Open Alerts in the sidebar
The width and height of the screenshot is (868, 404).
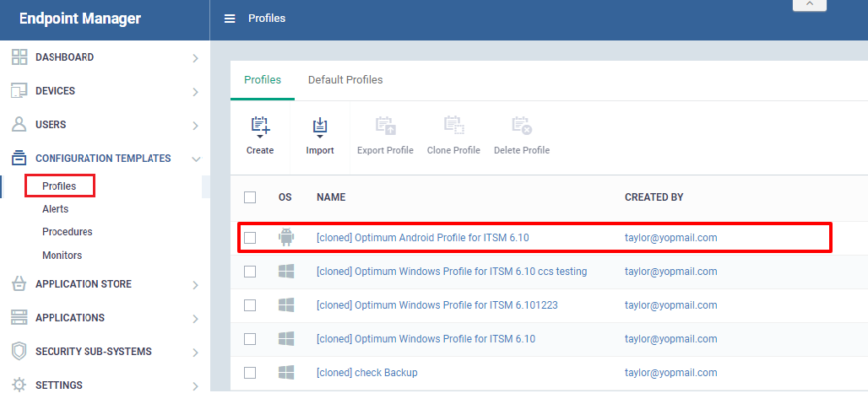click(x=56, y=209)
